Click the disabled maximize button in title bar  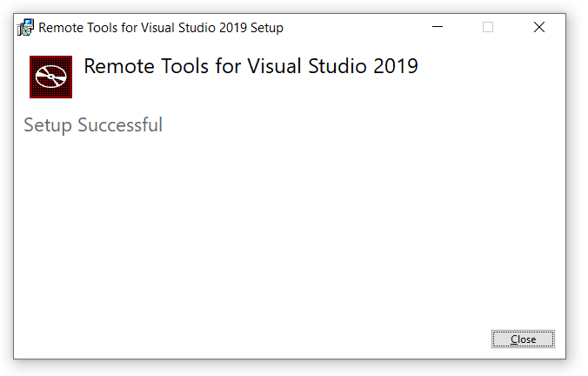pos(488,27)
